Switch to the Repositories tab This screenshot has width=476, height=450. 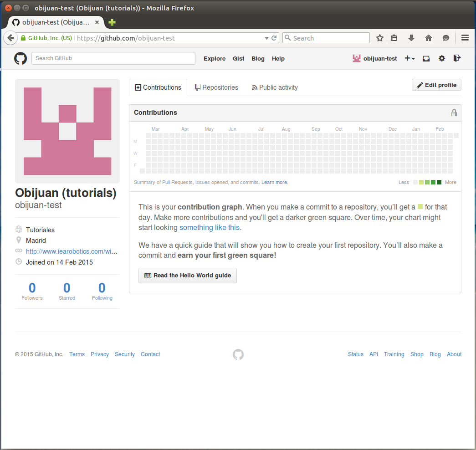[216, 87]
